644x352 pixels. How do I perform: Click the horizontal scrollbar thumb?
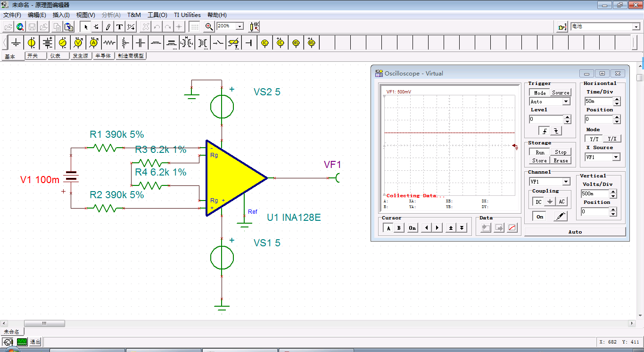[44, 324]
